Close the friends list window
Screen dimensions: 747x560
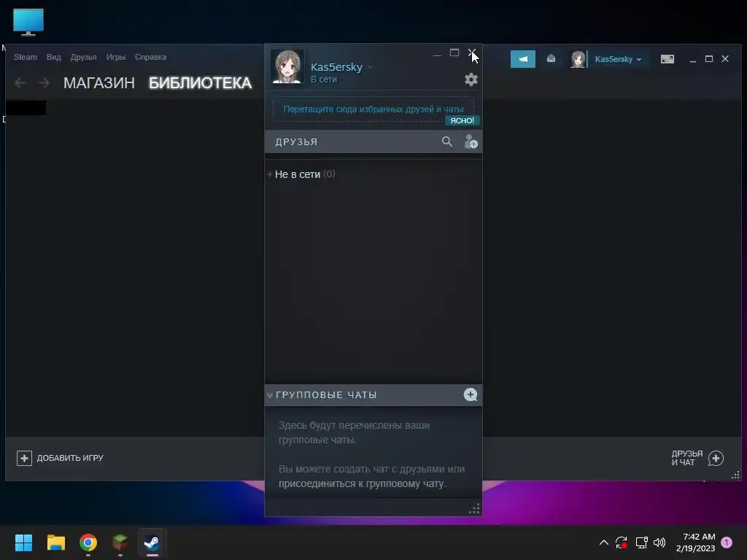point(472,52)
